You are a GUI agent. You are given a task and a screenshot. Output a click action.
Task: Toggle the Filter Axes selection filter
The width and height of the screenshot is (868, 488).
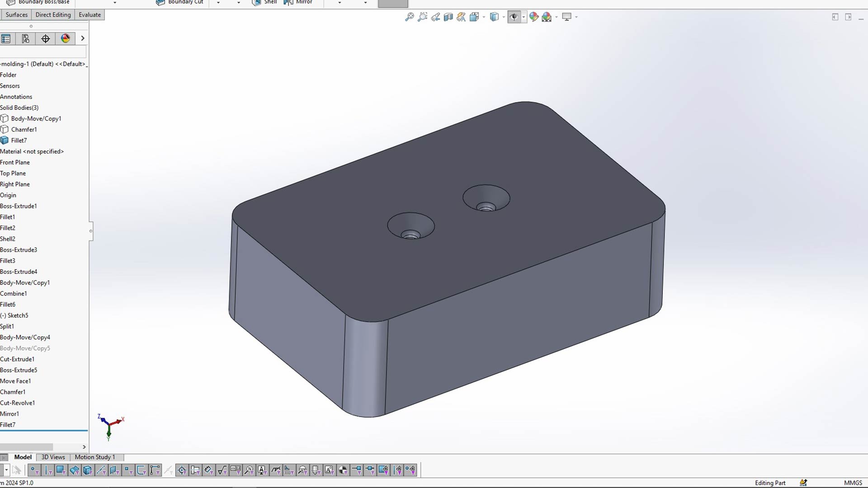point(101,470)
